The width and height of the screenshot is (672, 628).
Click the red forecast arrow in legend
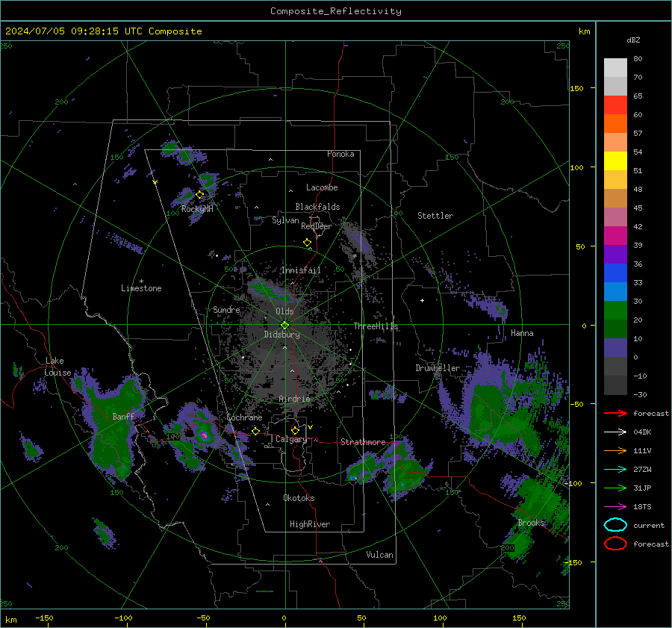[615, 413]
